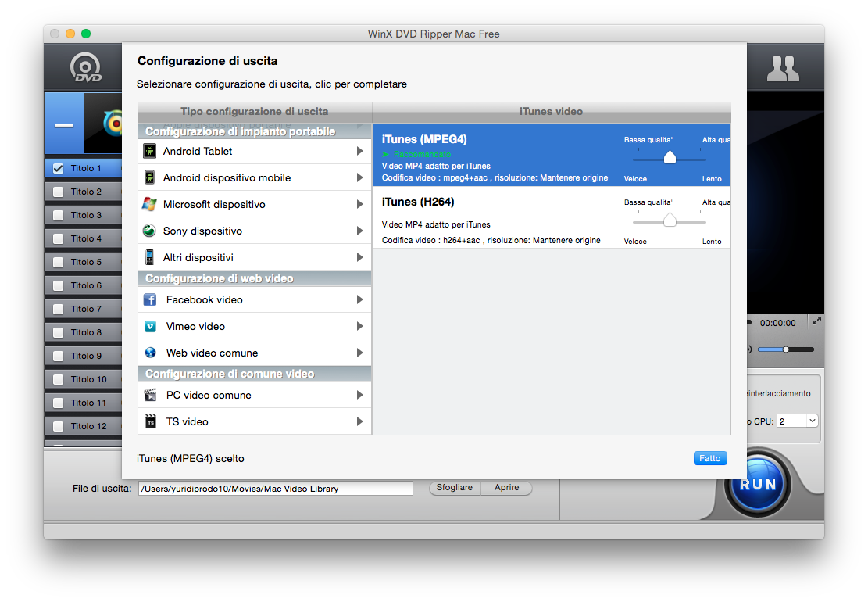Click the Microsofit dispositivo label
This screenshot has width=868, height=602.
(x=214, y=204)
